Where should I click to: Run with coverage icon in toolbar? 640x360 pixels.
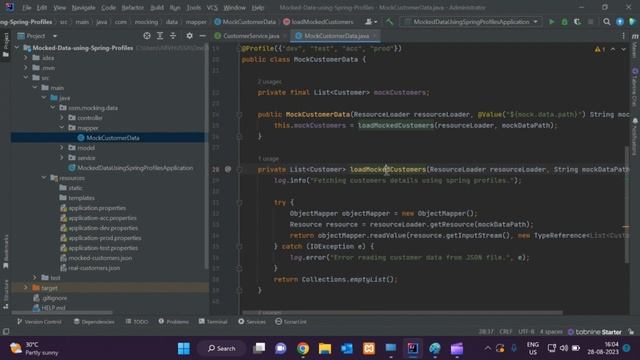[x=577, y=22]
